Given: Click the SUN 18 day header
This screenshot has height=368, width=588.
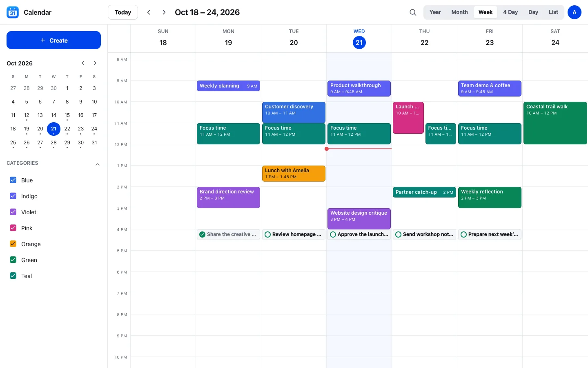Looking at the screenshot, I should click(163, 38).
